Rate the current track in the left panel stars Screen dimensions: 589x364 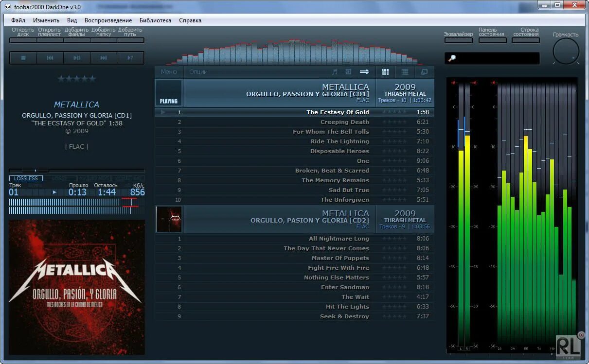77,79
